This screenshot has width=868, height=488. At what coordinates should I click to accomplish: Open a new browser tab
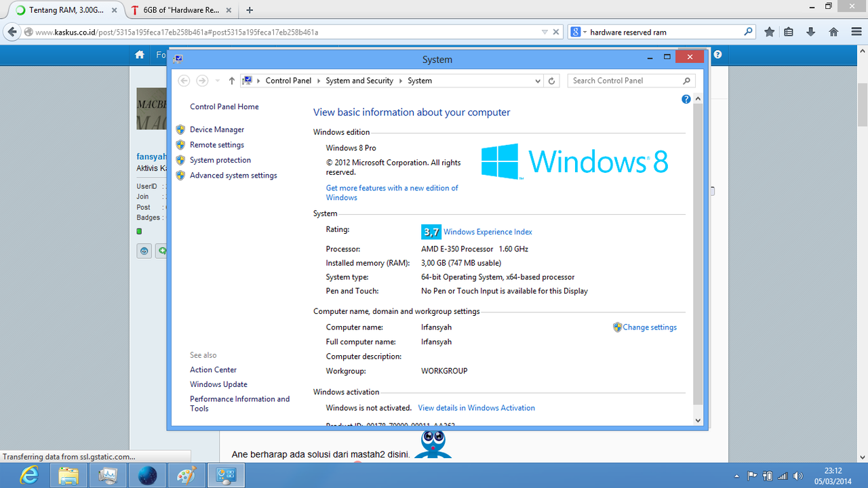point(250,10)
